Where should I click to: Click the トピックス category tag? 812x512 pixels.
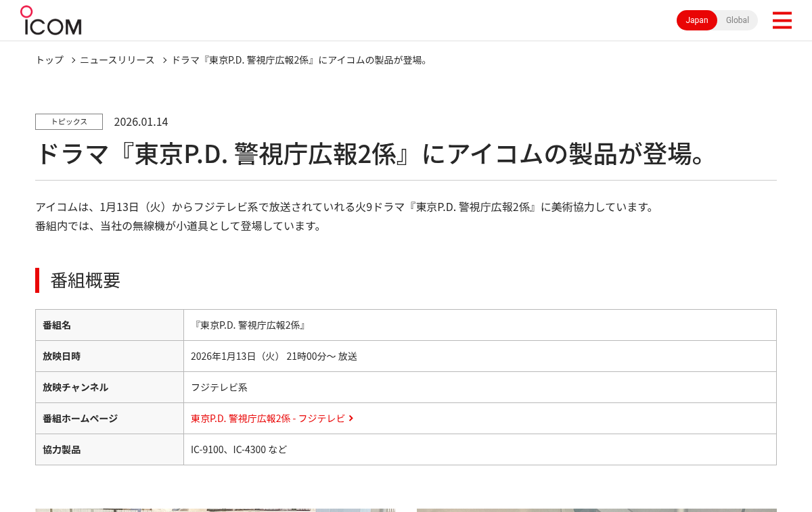click(69, 122)
